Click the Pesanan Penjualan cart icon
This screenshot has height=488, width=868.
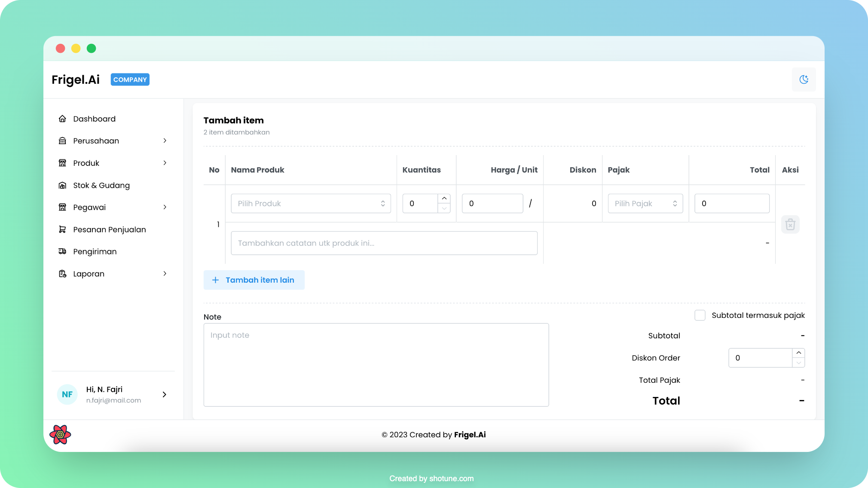coord(62,229)
